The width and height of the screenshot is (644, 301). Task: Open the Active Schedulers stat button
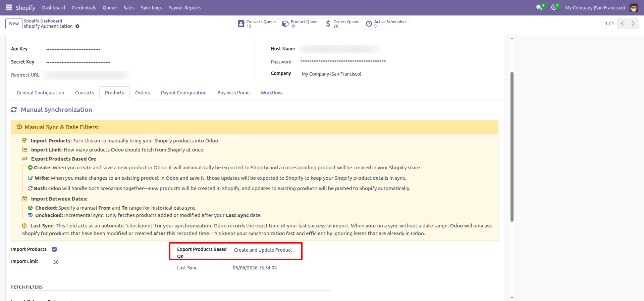(386, 24)
